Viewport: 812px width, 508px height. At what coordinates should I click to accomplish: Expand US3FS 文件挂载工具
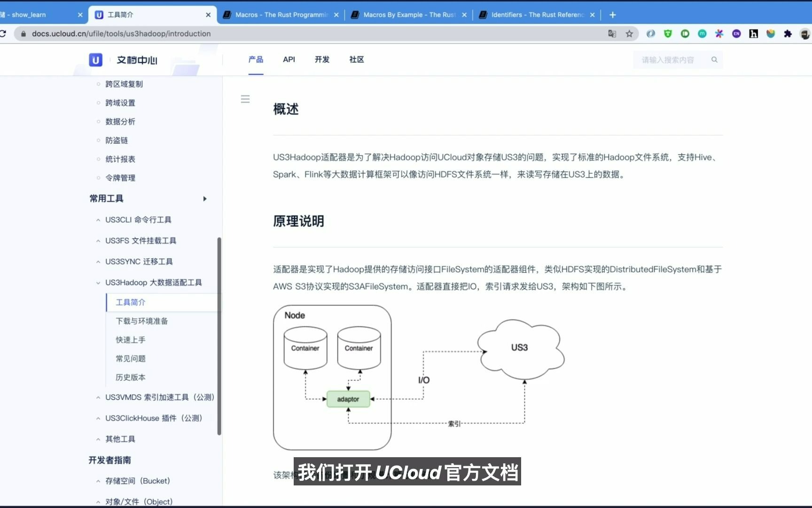[141, 241]
